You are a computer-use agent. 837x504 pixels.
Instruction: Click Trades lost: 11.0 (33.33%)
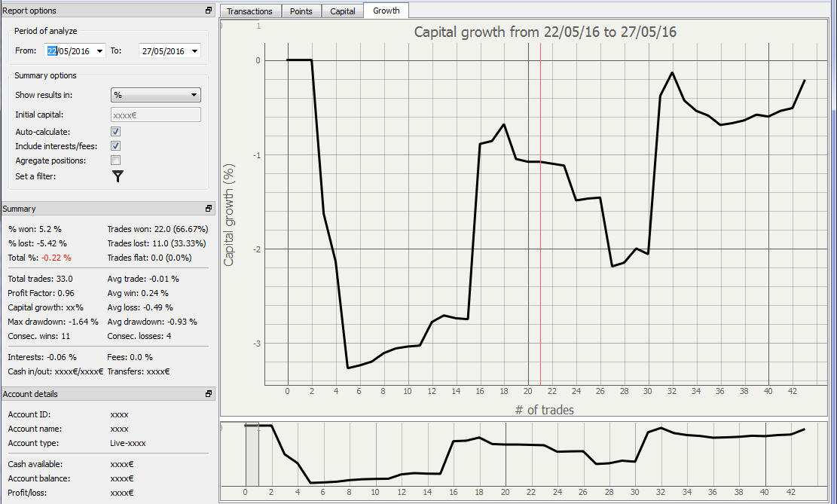[157, 243]
